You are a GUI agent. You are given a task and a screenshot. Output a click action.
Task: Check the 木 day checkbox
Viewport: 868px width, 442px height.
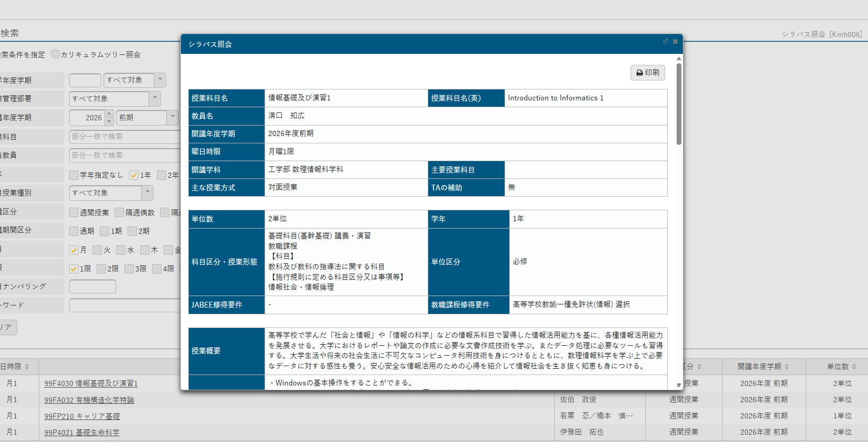tap(145, 250)
